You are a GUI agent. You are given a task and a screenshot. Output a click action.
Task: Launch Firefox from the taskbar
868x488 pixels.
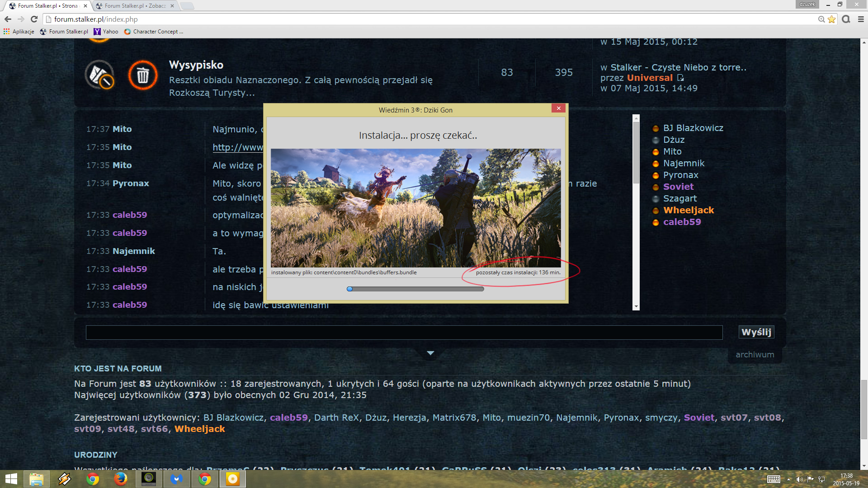121,479
